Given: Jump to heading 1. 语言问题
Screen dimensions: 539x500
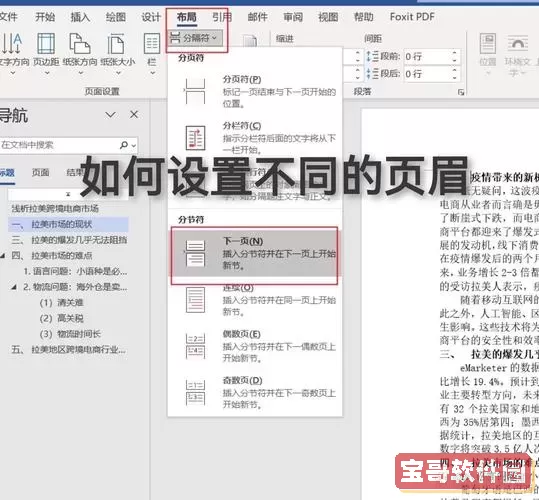Looking at the screenshot, I should pyautogui.click(x=75, y=271).
